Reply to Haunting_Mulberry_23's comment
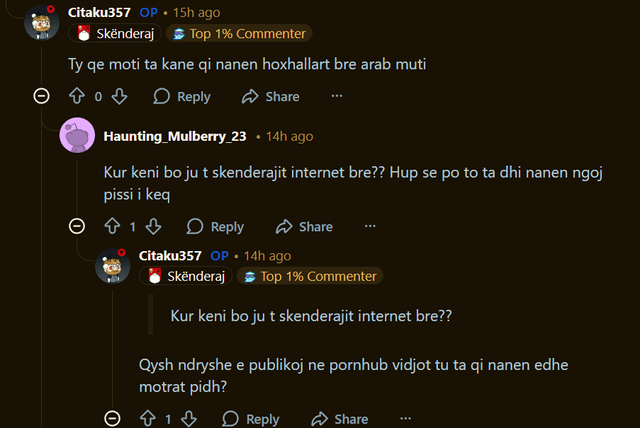The image size is (640, 428). click(216, 226)
